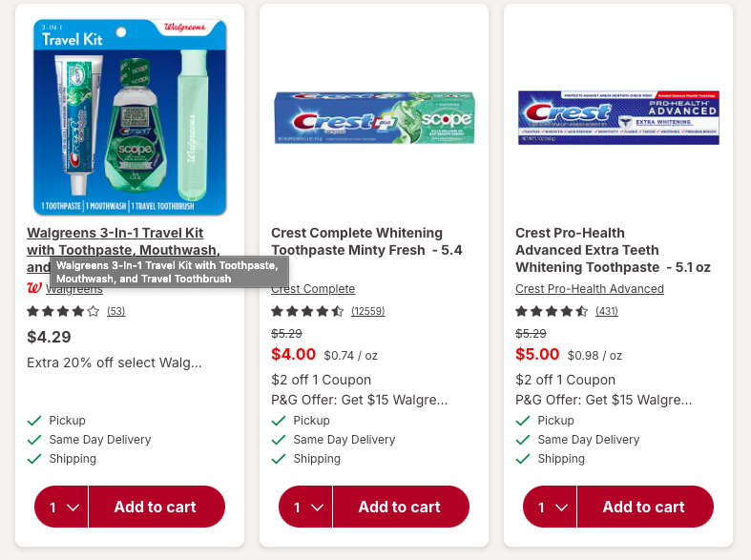Image resolution: width=751 pixels, height=560 pixels.
Task: Open the Crest Pro-Health Advanced toothpaste image
Action: [x=618, y=117]
